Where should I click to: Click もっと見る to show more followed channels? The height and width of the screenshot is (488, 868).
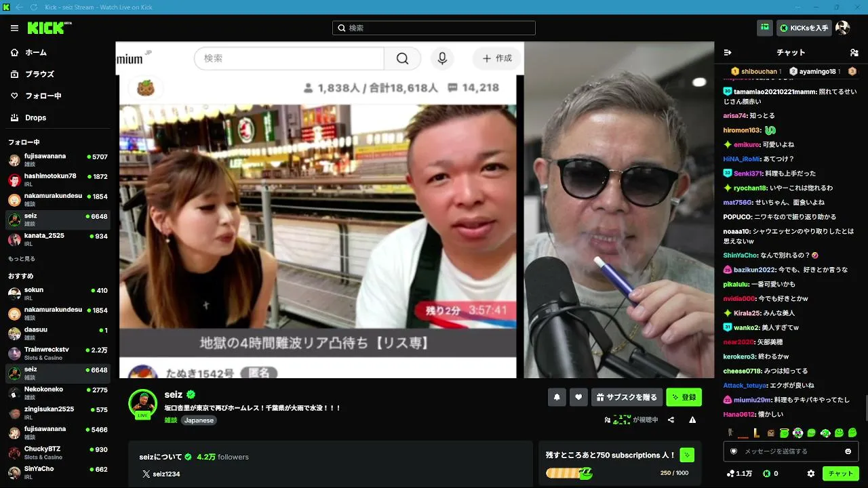point(22,259)
